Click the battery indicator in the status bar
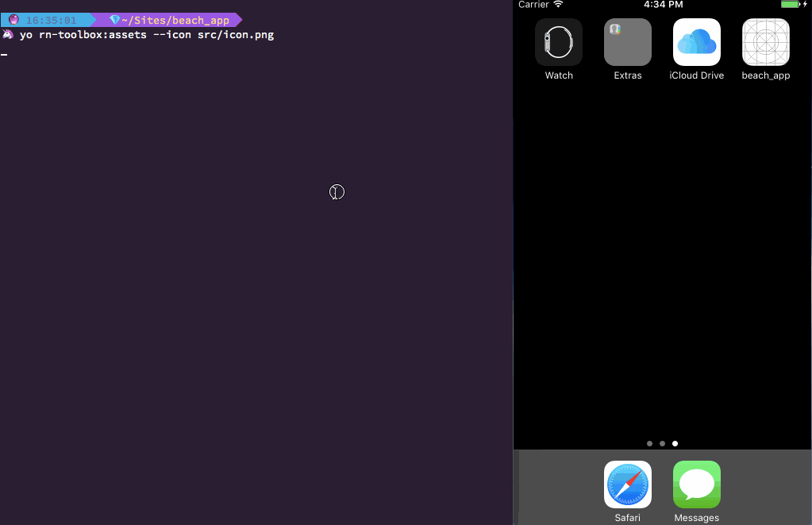Viewport: 812px width, 525px height. [x=789, y=5]
